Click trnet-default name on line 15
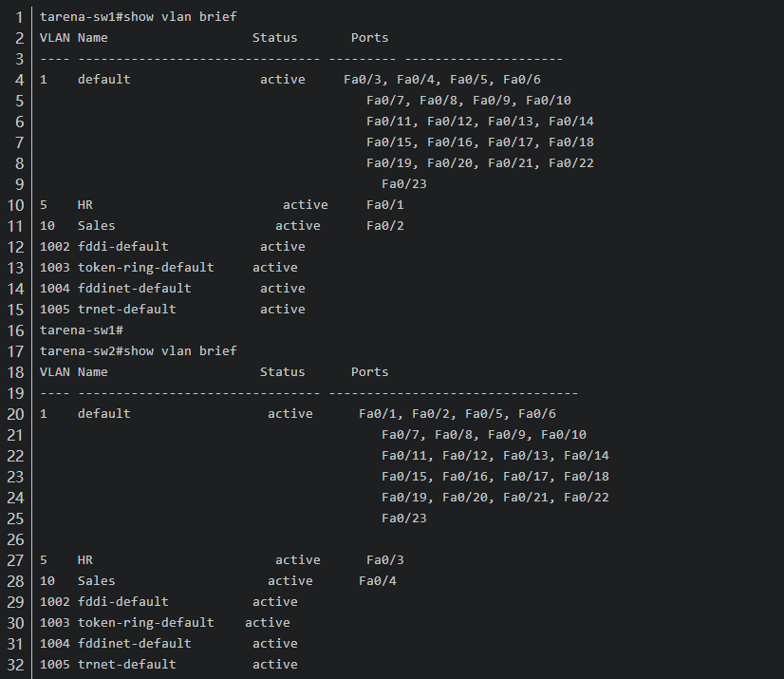The width and height of the screenshot is (784, 679). [127, 310]
